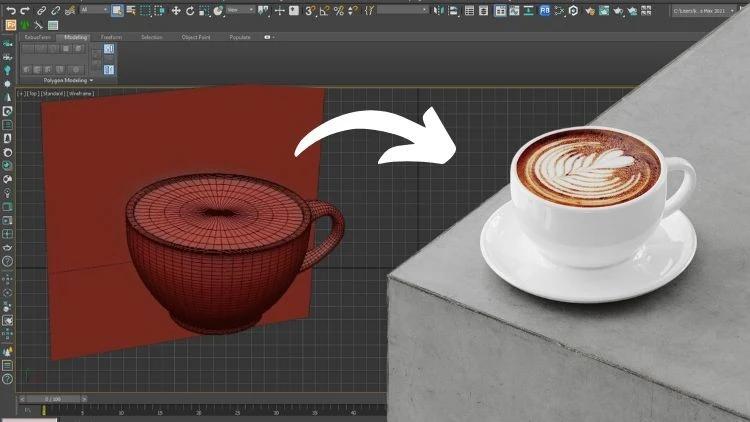Image resolution: width=750 pixels, height=422 pixels.
Task: Click the blue RB toolbar icon
Action: 544,10
